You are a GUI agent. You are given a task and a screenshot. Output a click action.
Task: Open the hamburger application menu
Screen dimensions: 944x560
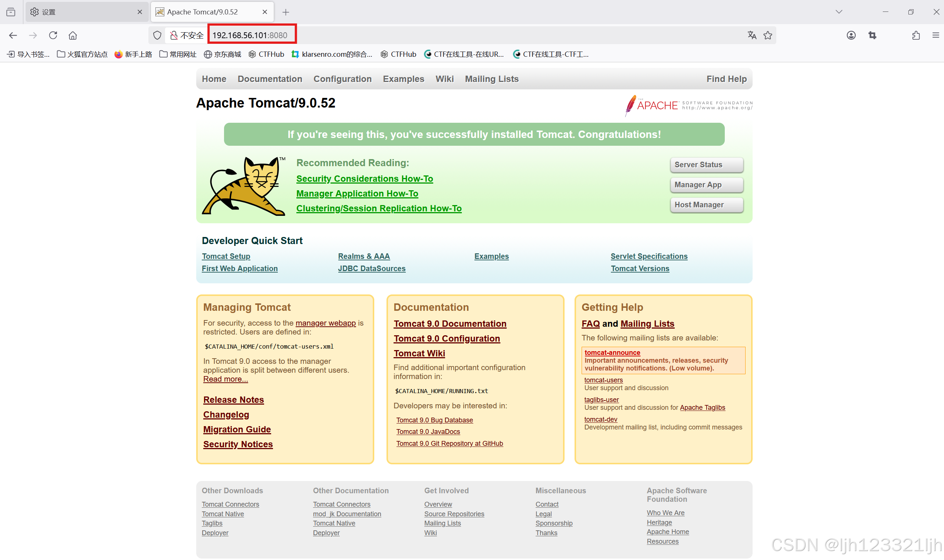click(x=935, y=35)
